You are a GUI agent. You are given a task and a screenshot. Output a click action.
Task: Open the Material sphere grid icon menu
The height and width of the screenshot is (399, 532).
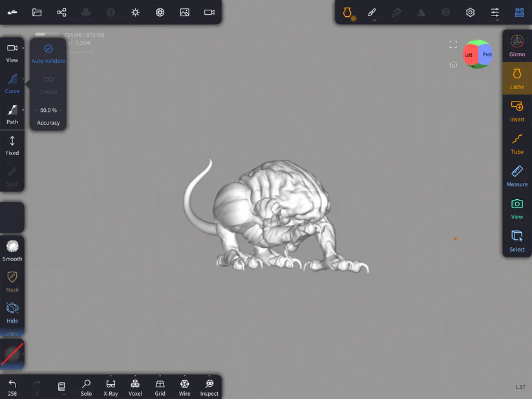(x=111, y=12)
